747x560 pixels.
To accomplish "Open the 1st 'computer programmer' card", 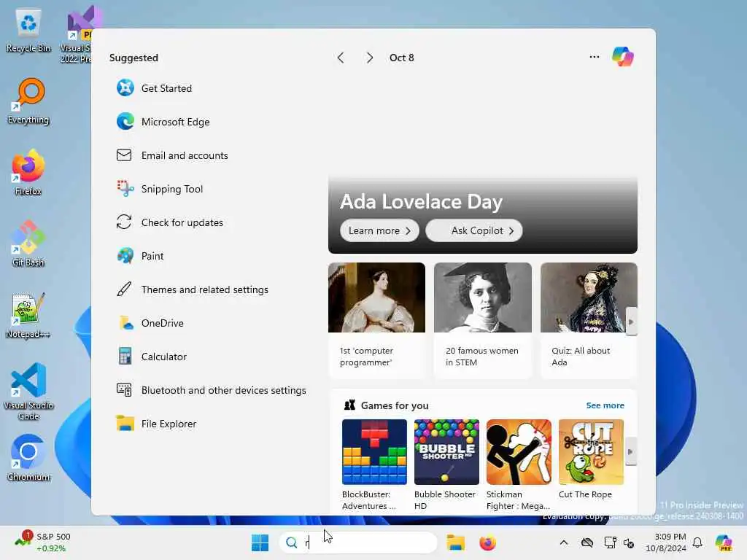I will (x=376, y=320).
